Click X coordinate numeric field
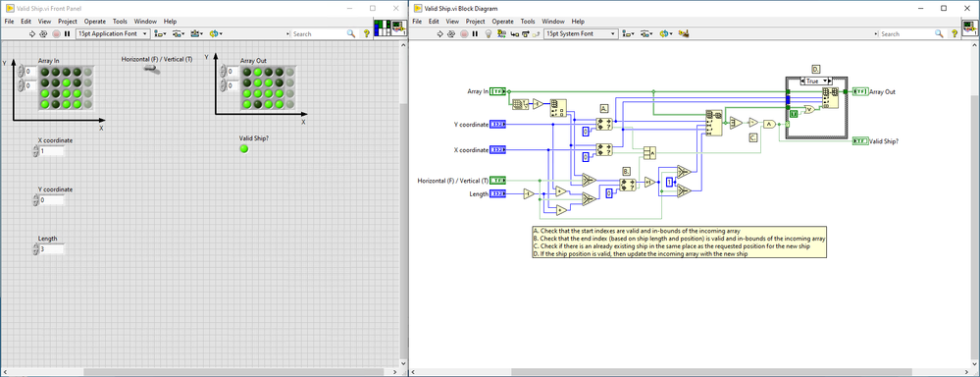 pyautogui.click(x=51, y=150)
